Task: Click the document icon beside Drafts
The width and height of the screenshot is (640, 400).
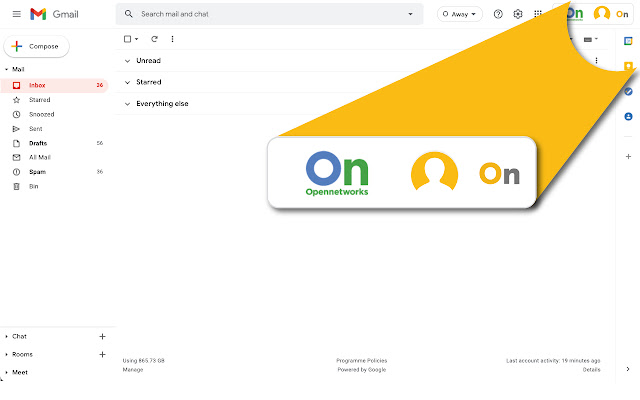Action: coord(16,143)
